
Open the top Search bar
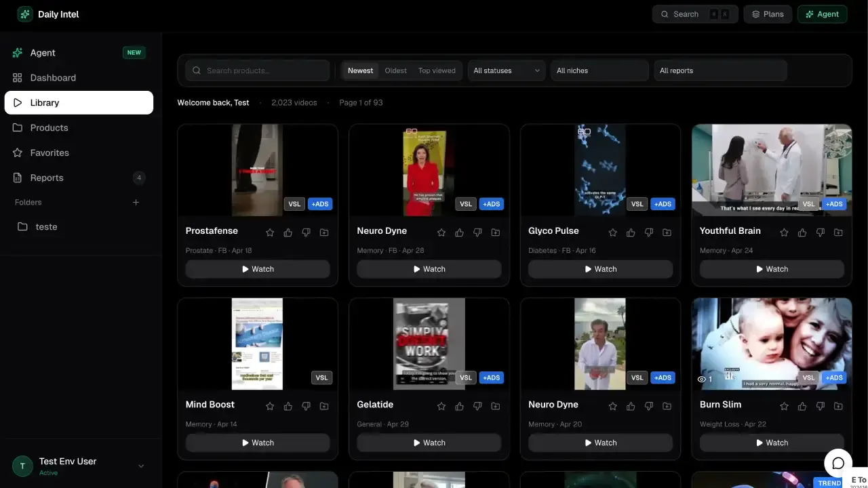tap(695, 14)
